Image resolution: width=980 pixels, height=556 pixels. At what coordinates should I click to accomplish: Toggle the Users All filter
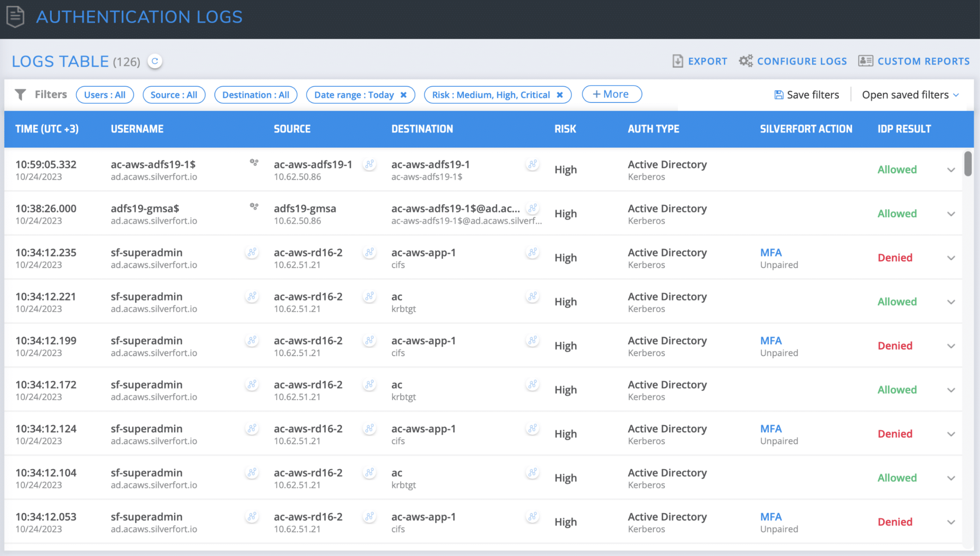pyautogui.click(x=104, y=94)
